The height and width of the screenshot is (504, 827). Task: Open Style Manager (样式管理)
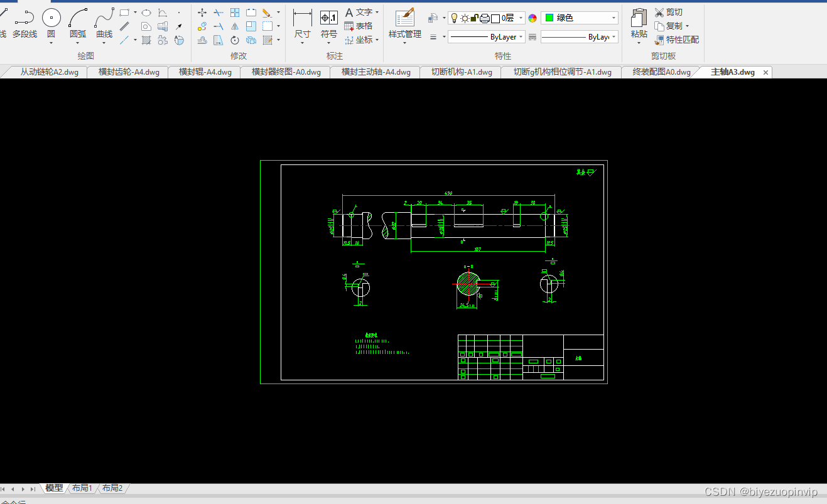[405, 23]
